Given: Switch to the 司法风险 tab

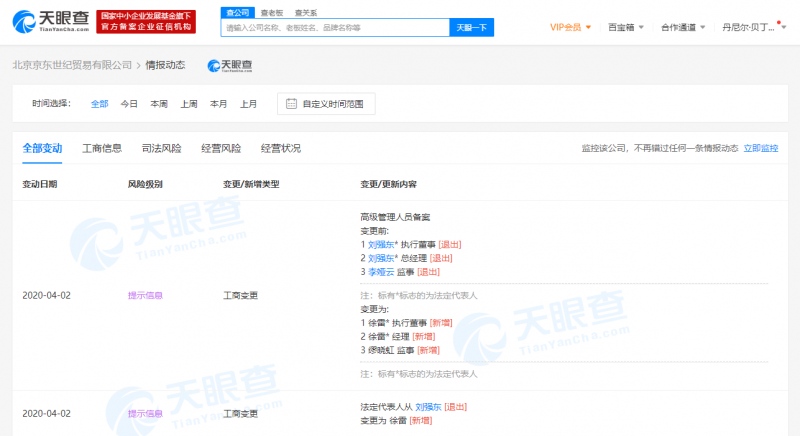Looking at the screenshot, I should (x=161, y=148).
